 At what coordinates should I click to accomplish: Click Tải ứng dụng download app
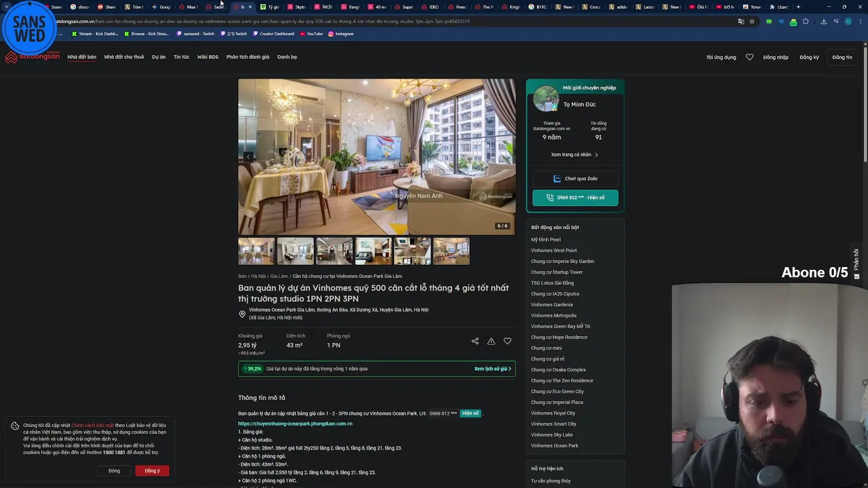pos(721,57)
